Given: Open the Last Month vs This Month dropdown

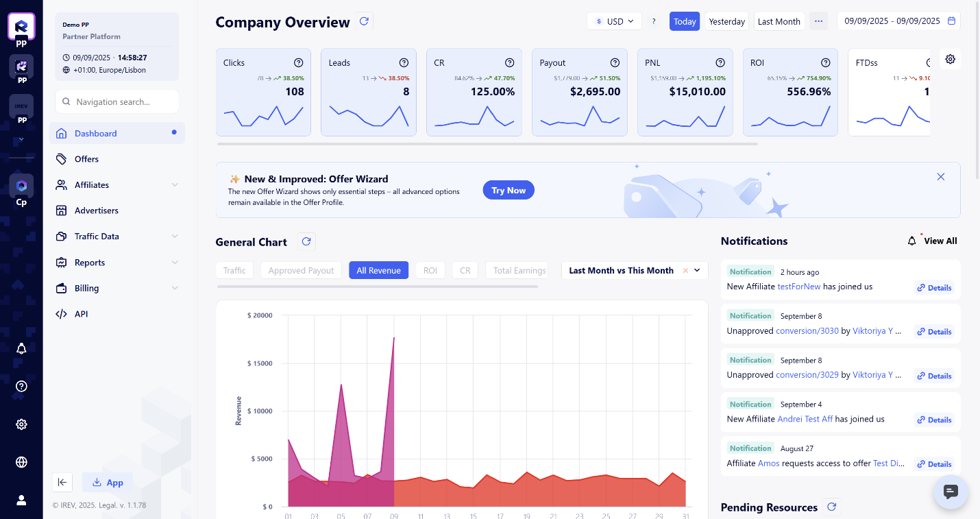Looking at the screenshot, I should click(x=635, y=271).
